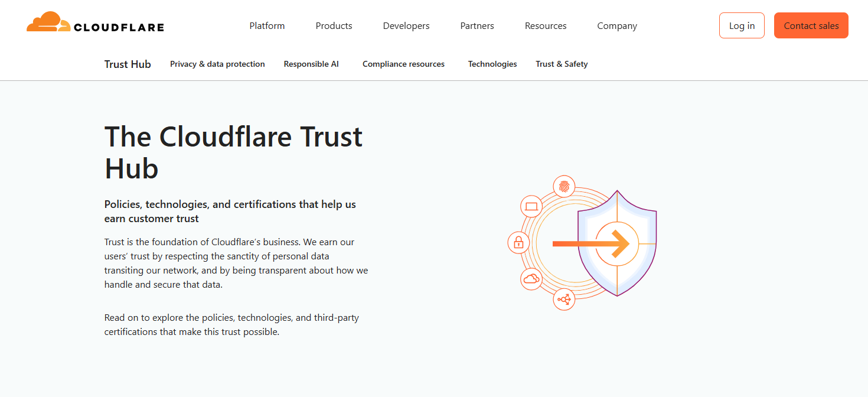Click the share nodes icon in the illustration

pyautogui.click(x=564, y=300)
